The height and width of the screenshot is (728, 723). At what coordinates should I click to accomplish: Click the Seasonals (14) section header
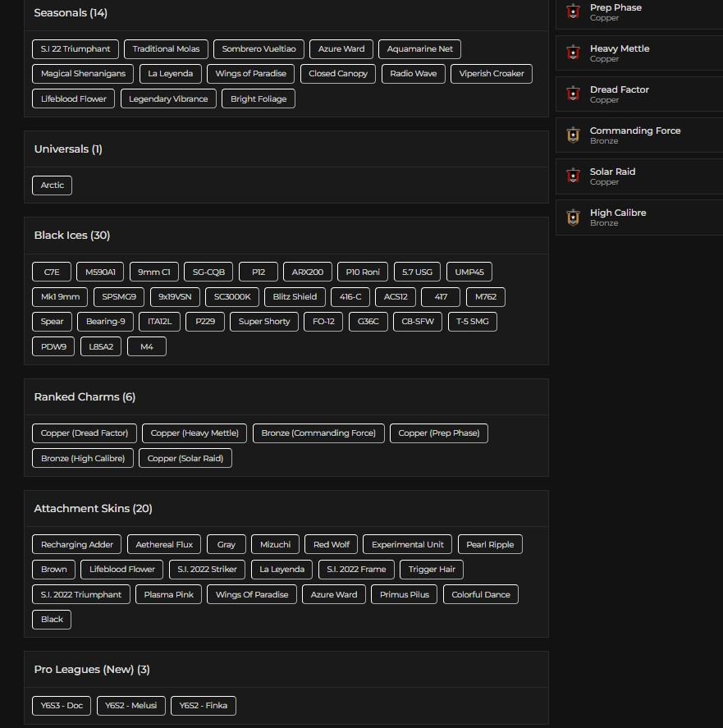(x=71, y=13)
